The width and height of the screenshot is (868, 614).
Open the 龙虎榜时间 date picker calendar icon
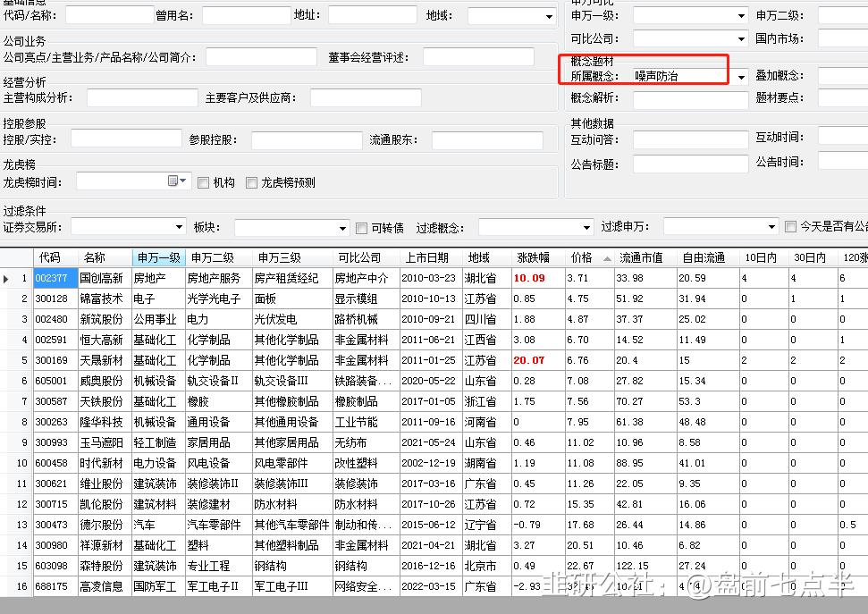(173, 181)
